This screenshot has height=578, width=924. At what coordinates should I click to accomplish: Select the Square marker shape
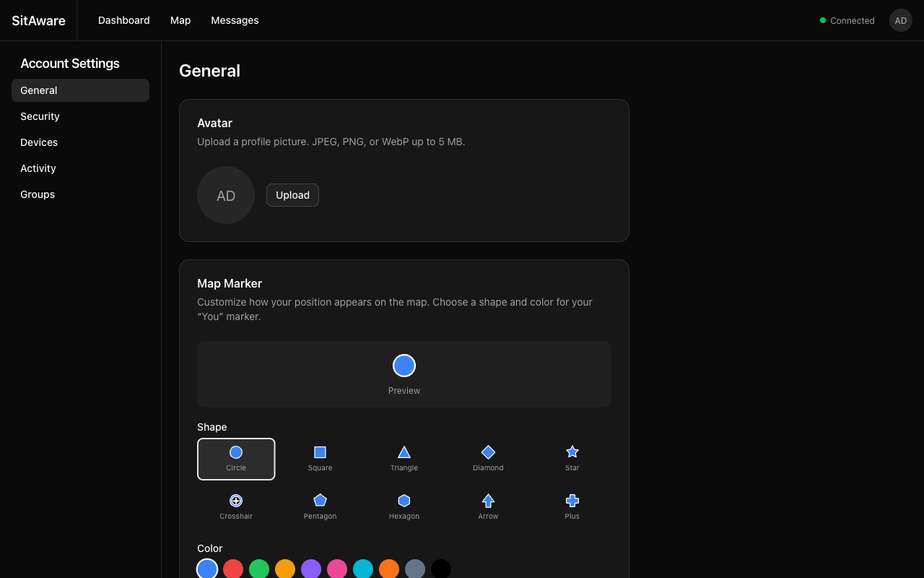tap(320, 457)
